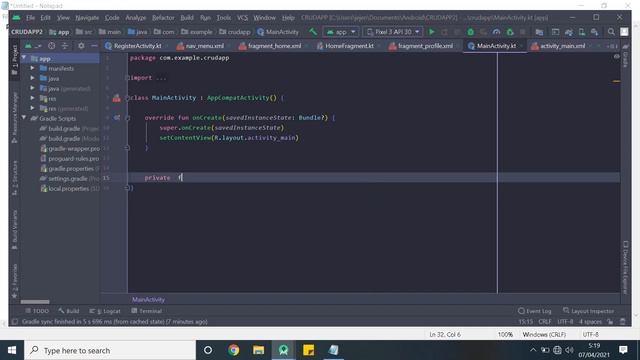640x360 pixels.
Task: Run the app with green play button
Action: (x=431, y=31)
